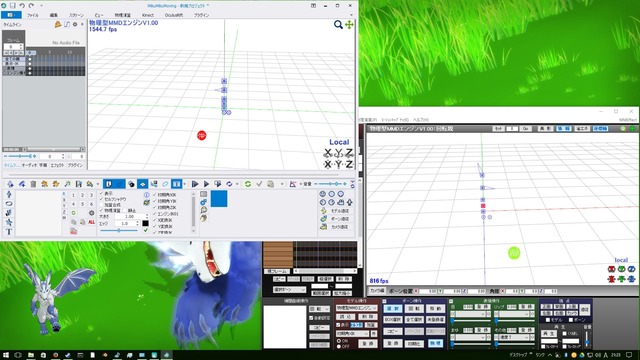Open File Explorer from the taskbar
Viewport: 640px width, 360px height.
click(31, 355)
